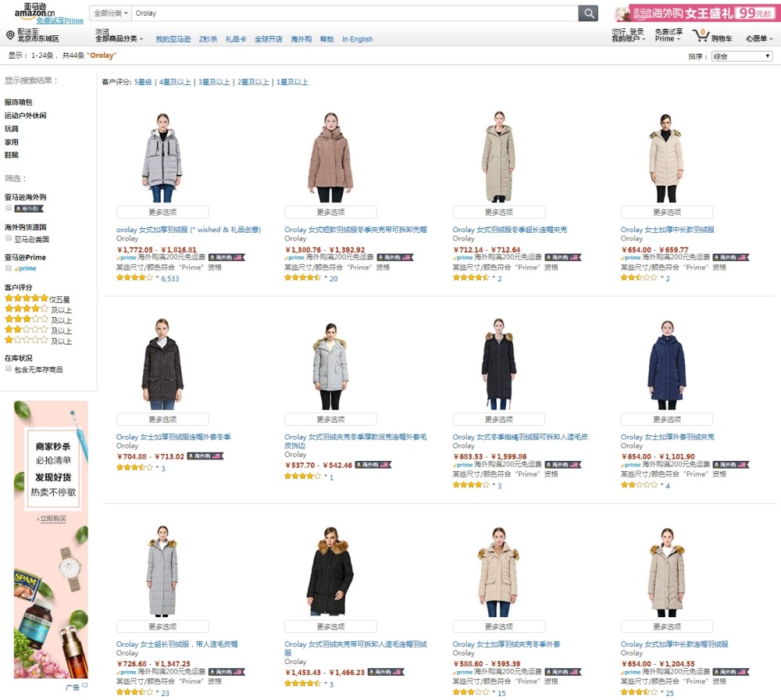Open the 排序 sort dropdown
Image resolution: width=781 pixels, height=700 pixels.
coord(742,56)
